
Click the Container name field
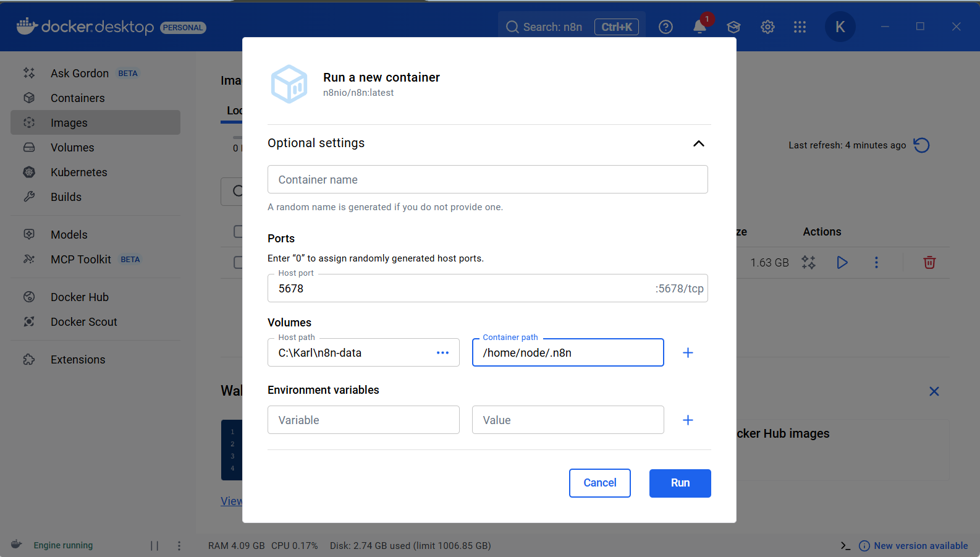(x=488, y=179)
